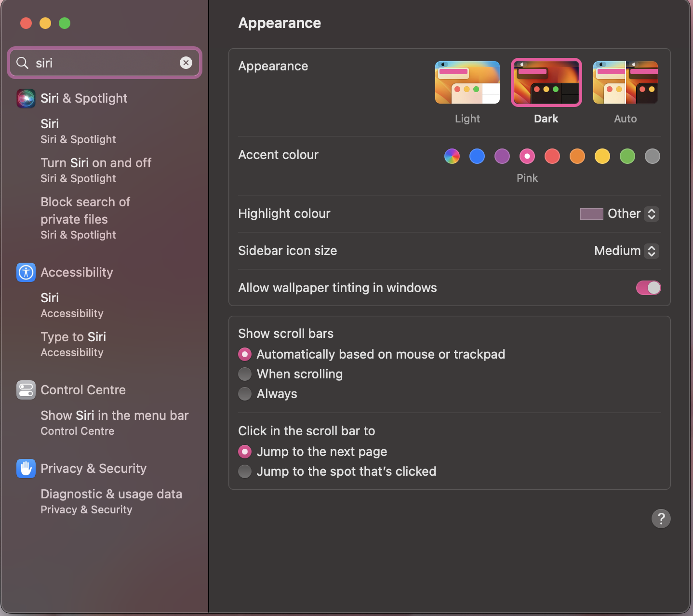The image size is (693, 616).
Task: Click the Control Centre icon in sidebar
Action: [x=26, y=390]
